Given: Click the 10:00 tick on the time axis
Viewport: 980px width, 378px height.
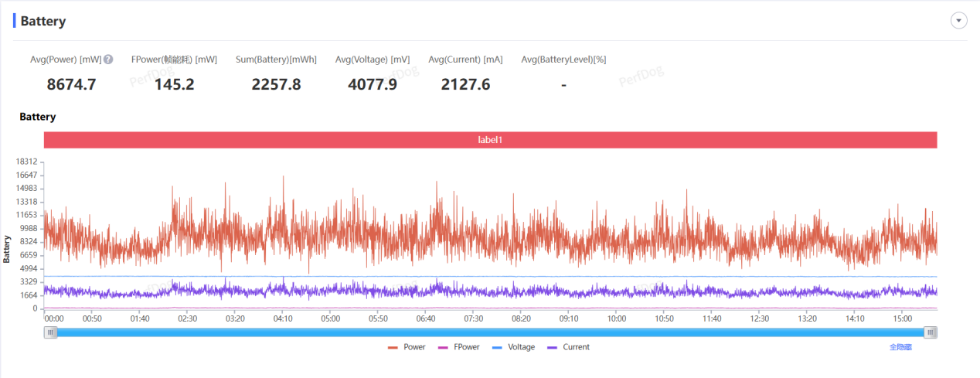Looking at the screenshot, I should pos(616,318).
